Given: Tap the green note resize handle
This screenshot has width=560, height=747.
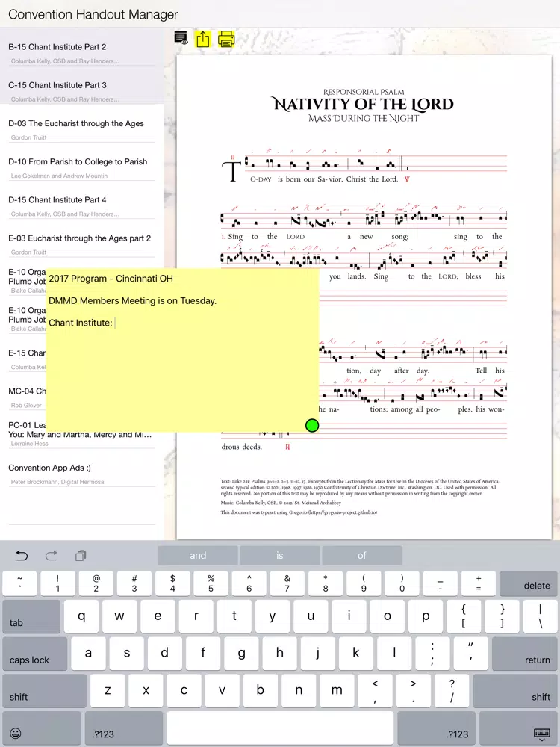Looking at the screenshot, I should pyautogui.click(x=312, y=426).
